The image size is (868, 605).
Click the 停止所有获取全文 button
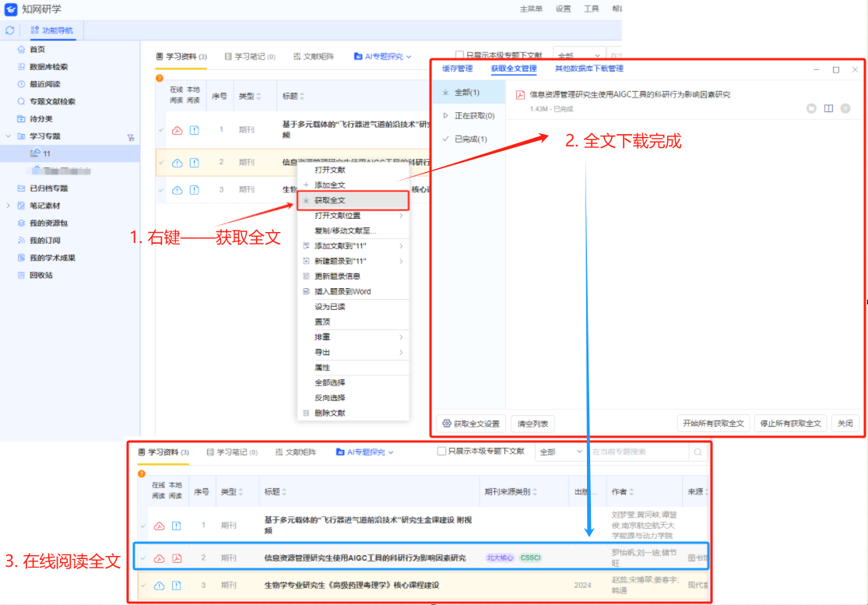coord(790,424)
